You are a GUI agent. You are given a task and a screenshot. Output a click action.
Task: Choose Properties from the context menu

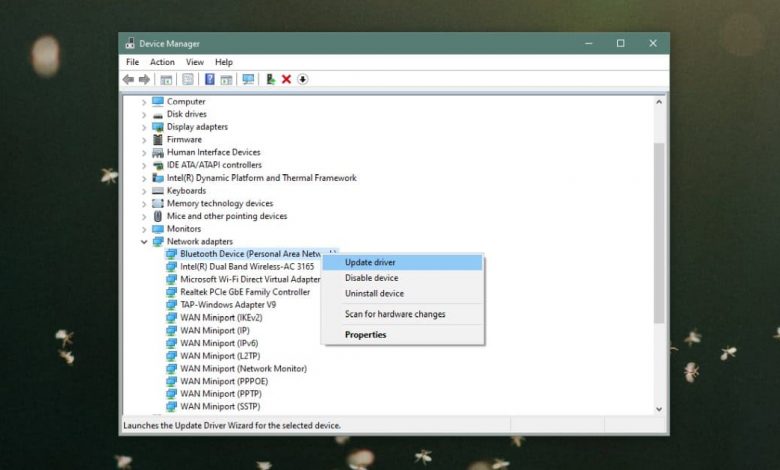point(402,335)
